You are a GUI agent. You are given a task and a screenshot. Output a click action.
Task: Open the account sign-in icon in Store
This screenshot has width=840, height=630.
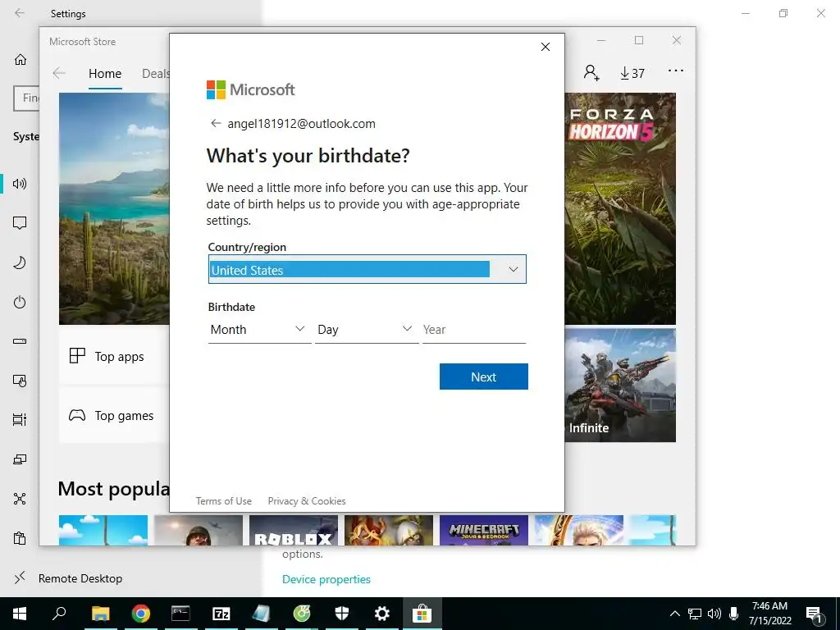pos(591,72)
